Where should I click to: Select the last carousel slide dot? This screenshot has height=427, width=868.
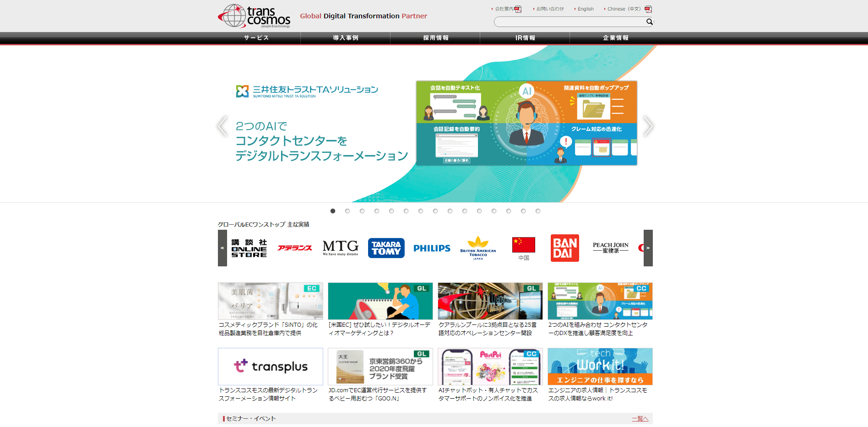pos(538,211)
